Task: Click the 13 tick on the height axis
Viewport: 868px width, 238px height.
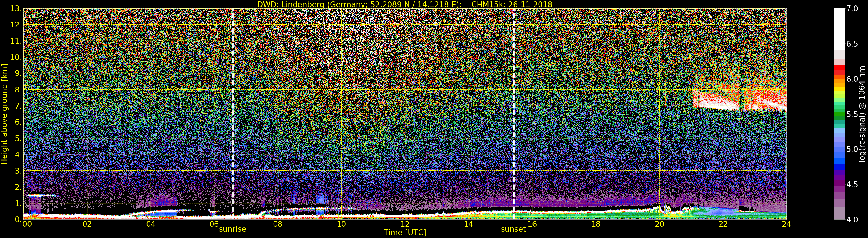Action: coord(16,9)
